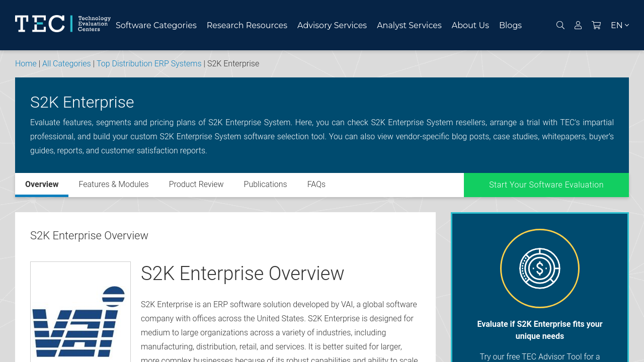Go to the About Us page
The height and width of the screenshot is (362, 644).
(x=470, y=25)
